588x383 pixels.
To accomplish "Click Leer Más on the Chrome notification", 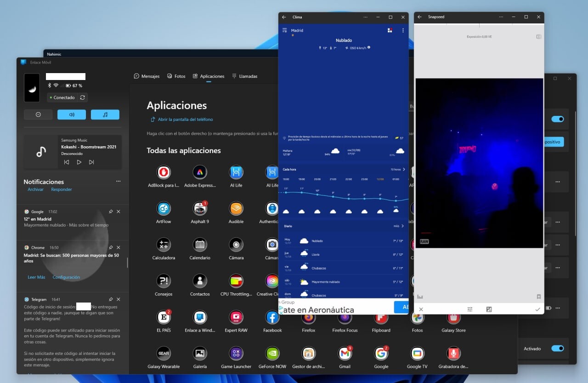I will (36, 277).
